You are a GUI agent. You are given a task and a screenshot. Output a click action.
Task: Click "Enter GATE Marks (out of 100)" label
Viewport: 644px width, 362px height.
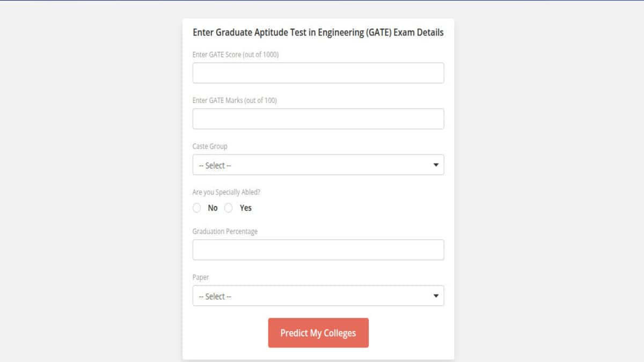click(x=235, y=100)
